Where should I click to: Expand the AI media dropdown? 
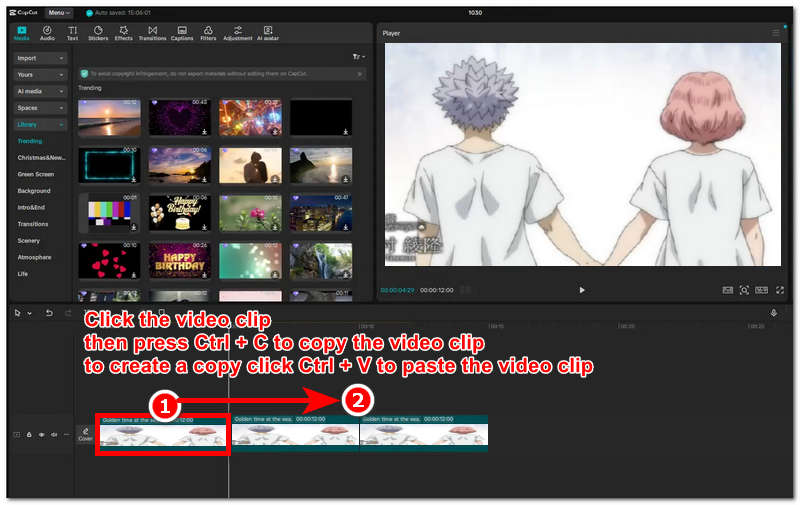(41, 91)
